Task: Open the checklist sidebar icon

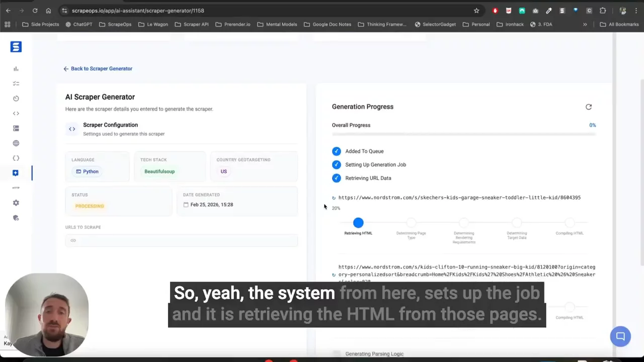Action: [16, 83]
